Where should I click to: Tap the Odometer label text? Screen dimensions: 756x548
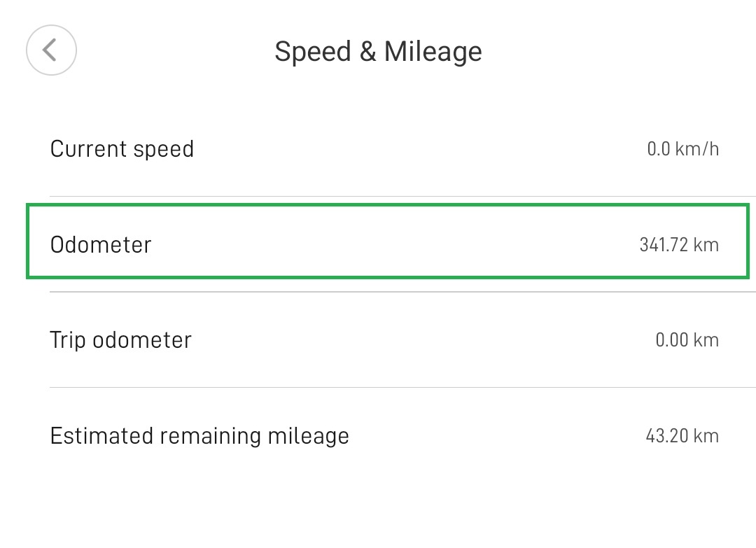click(100, 244)
